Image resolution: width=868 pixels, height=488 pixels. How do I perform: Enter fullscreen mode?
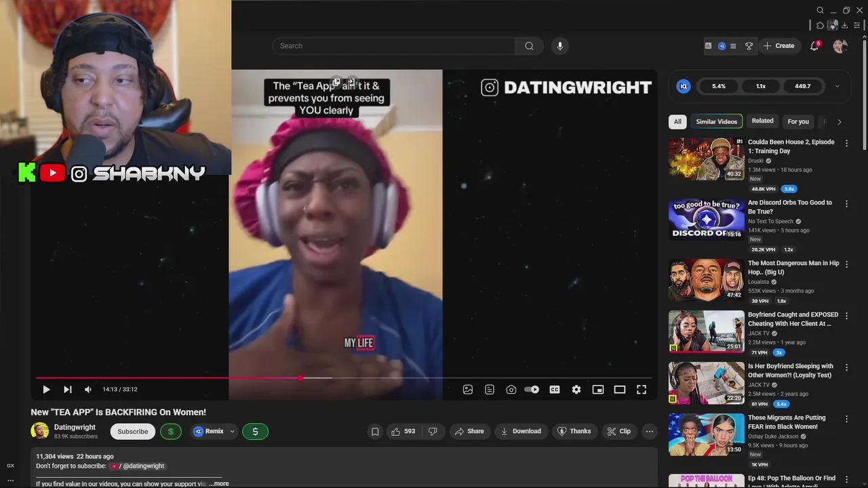coord(642,390)
